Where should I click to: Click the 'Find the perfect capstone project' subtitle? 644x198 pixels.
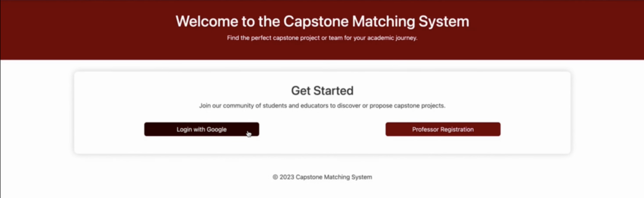322,38
